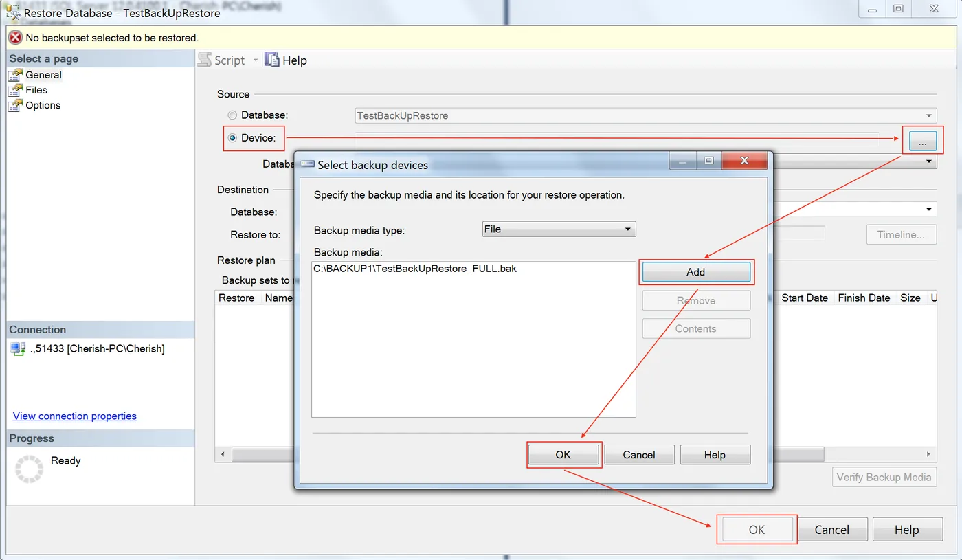Click Add in Select backup devices
Viewport: 962px width, 560px height.
(696, 272)
